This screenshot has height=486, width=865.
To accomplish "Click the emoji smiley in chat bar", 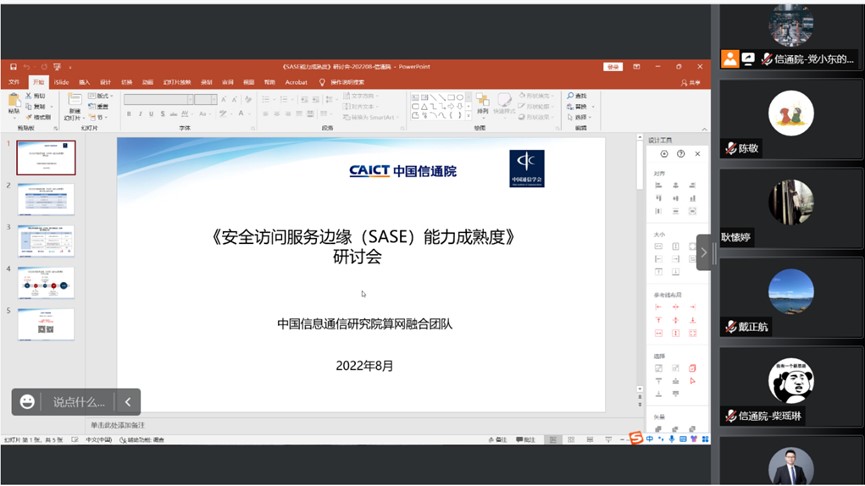I will coord(27,402).
